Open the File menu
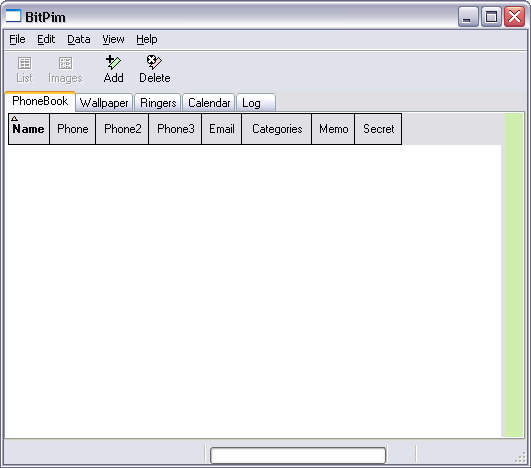Screen dimensions: 531x468 (17, 39)
